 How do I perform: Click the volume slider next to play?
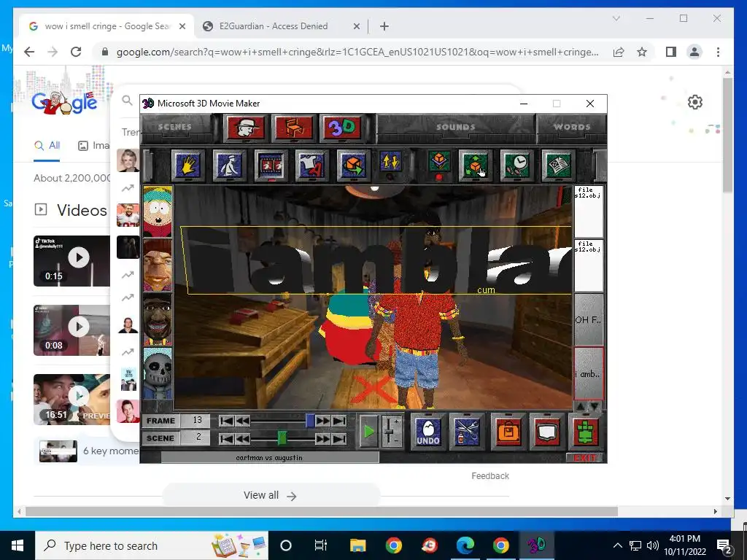click(391, 432)
